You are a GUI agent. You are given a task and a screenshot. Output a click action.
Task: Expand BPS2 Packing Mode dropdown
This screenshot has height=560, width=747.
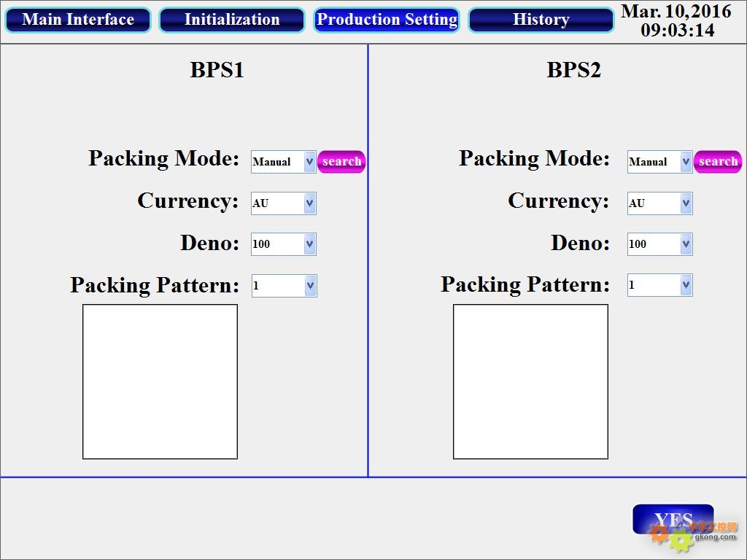click(659, 162)
